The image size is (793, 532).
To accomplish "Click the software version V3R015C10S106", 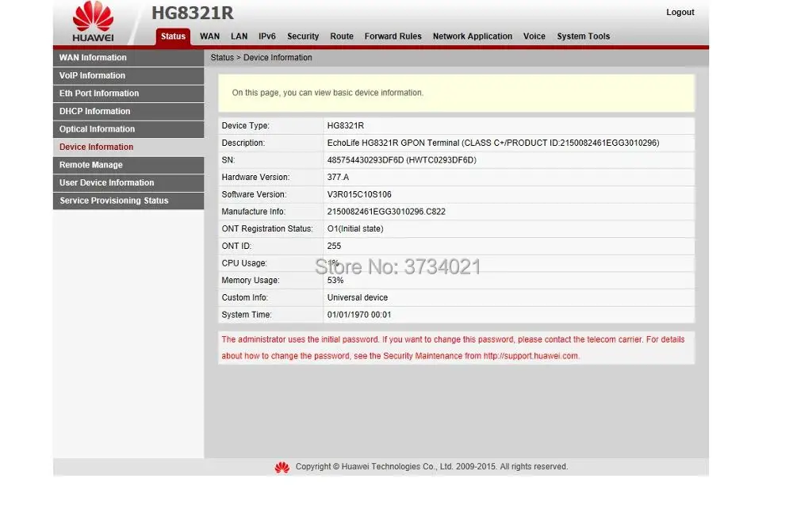I will [359, 194].
